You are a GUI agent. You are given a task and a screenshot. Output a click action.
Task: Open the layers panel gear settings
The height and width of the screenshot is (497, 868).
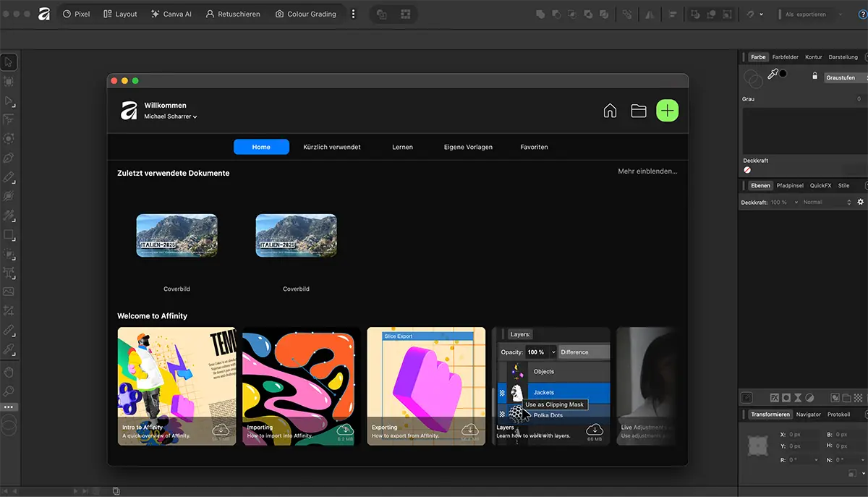click(x=860, y=203)
